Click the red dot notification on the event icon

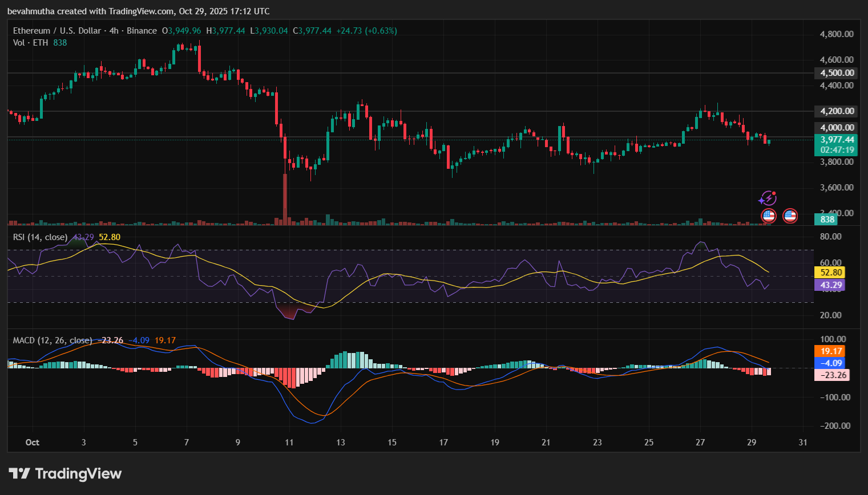[x=775, y=194]
